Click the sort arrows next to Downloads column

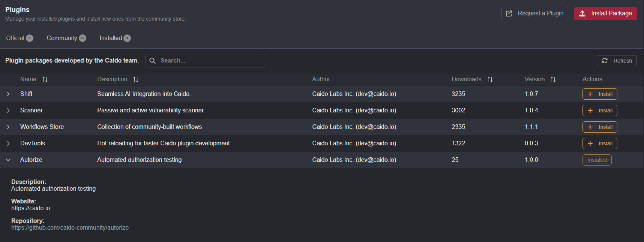pyautogui.click(x=490, y=79)
